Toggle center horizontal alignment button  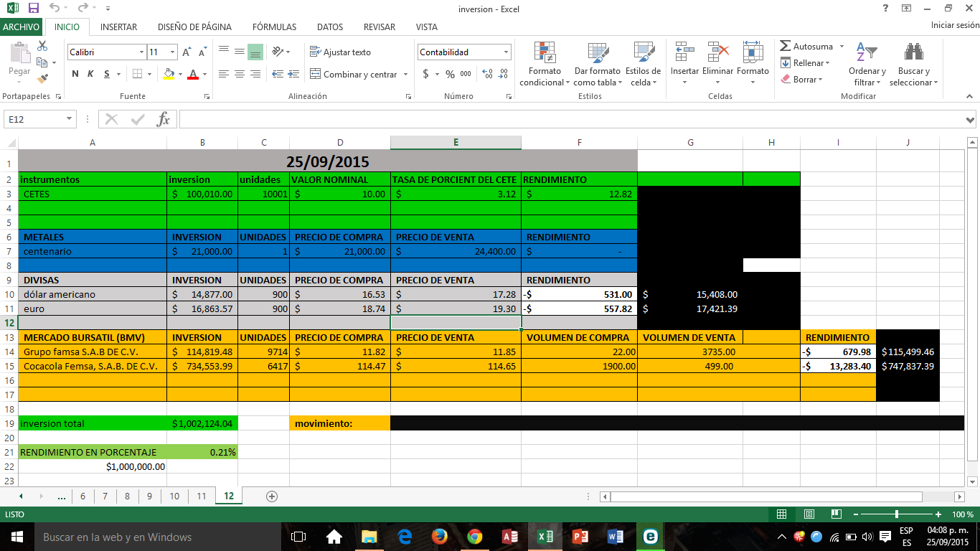[239, 74]
